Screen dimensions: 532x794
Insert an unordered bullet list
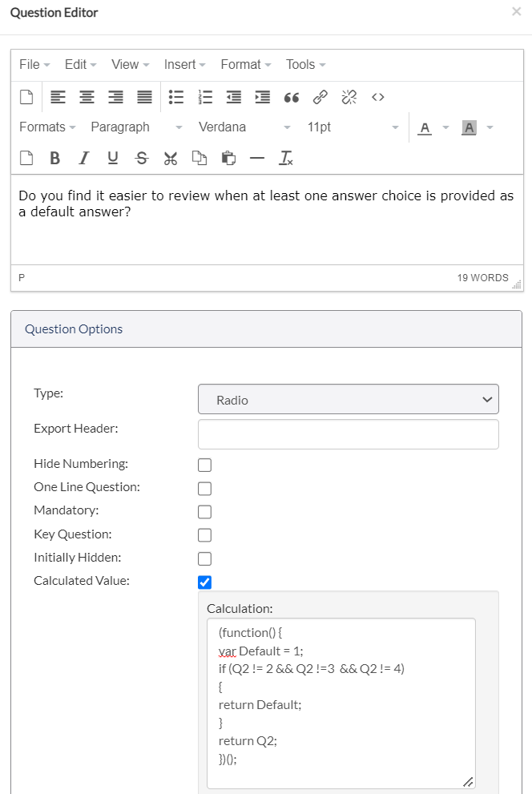(x=175, y=97)
